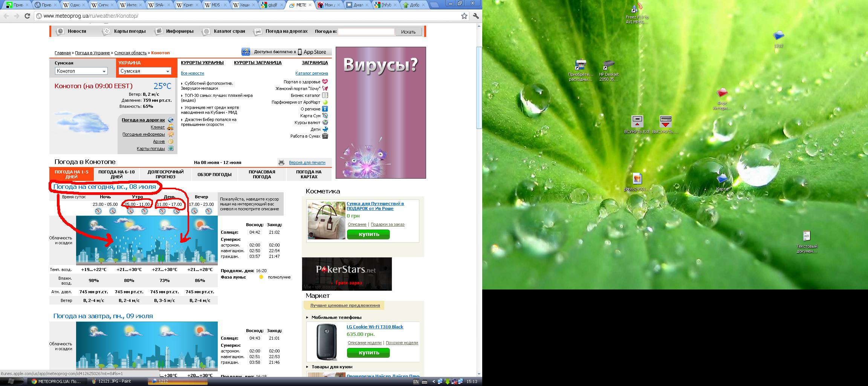The width and height of the screenshot is (868, 386).
Task: Click the EN language indicator in tray
Action: [x=416, y=381]
